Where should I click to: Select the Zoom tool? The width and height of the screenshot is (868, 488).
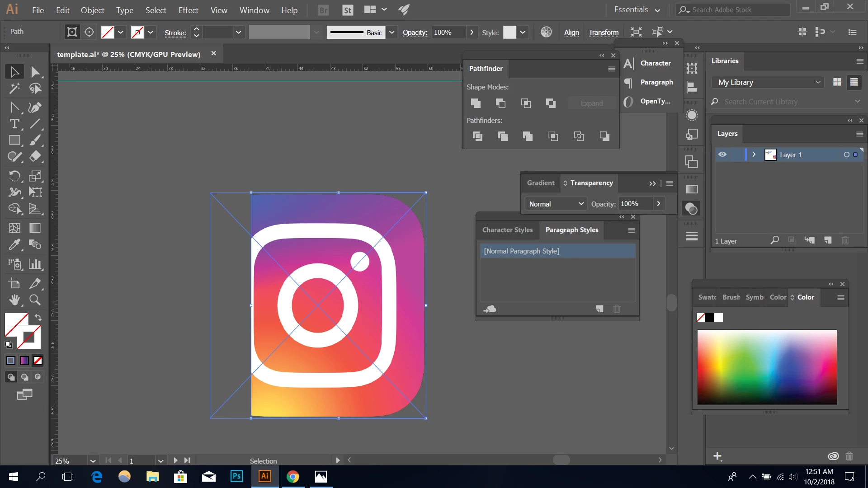35,300
